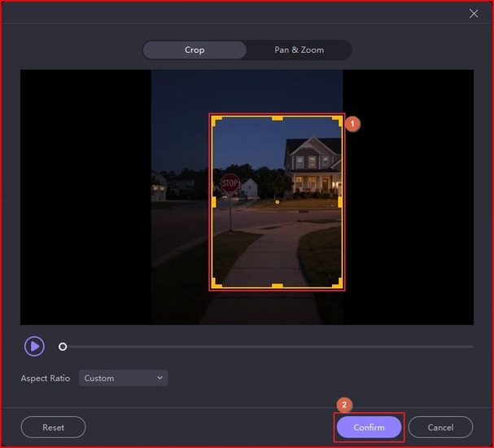
Task: Click the playback position knob
Action: point(63,347)
